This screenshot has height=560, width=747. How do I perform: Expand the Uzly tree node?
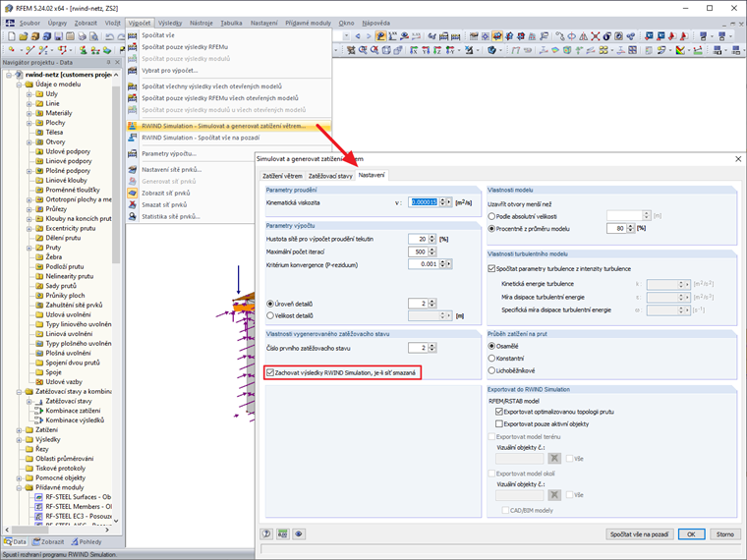[x=29, y=93]
